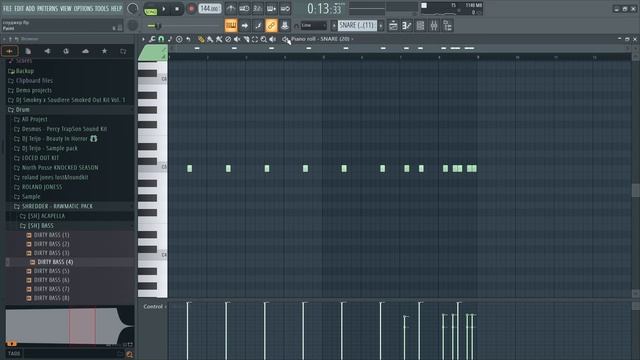Open the VIEW menu
This screenshot has width=640, height=360.
click(66, 9)
